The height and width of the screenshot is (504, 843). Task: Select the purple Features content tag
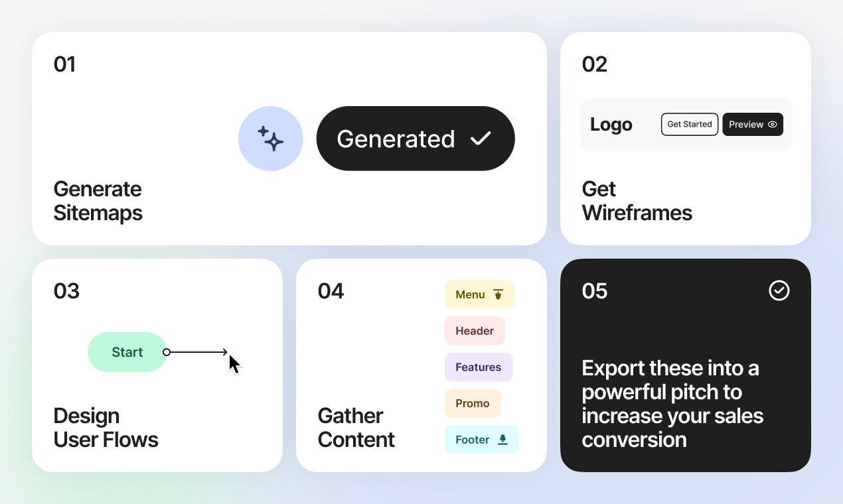click(x=479, y=367)
